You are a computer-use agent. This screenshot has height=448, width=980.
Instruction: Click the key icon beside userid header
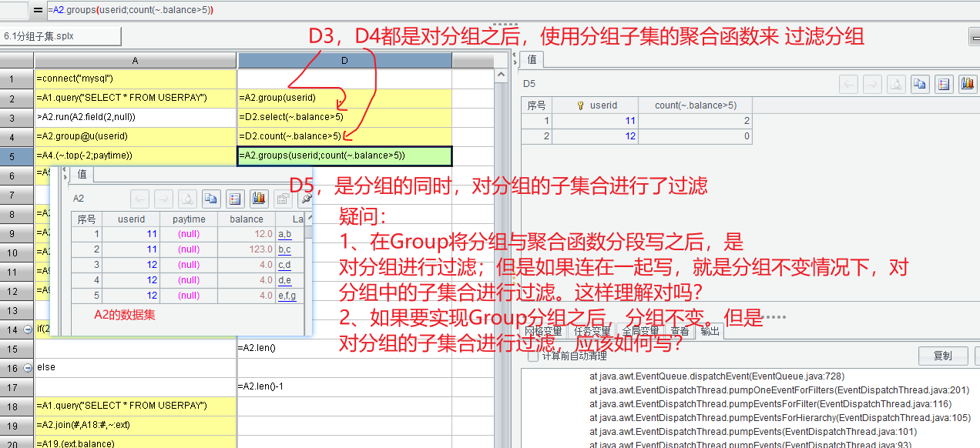[x=581, y=105]
